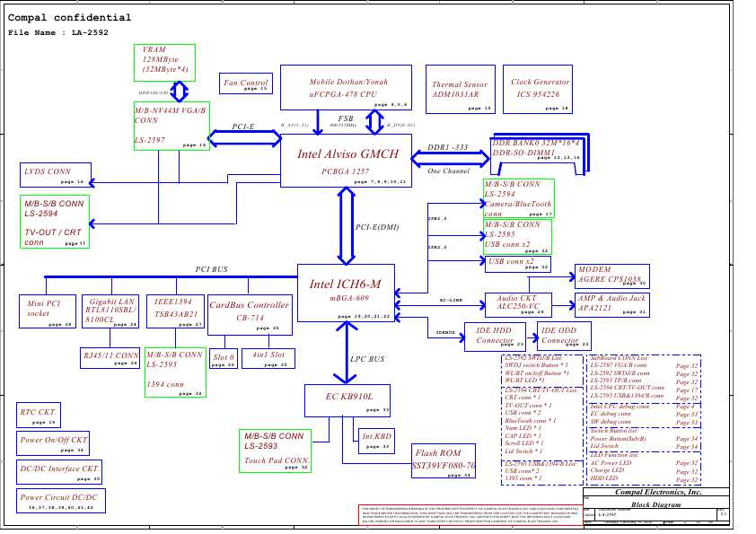This screenshot has height=534, width=756.
Task: Click the "SW debug conn" entry
Action: click(611, 422)
